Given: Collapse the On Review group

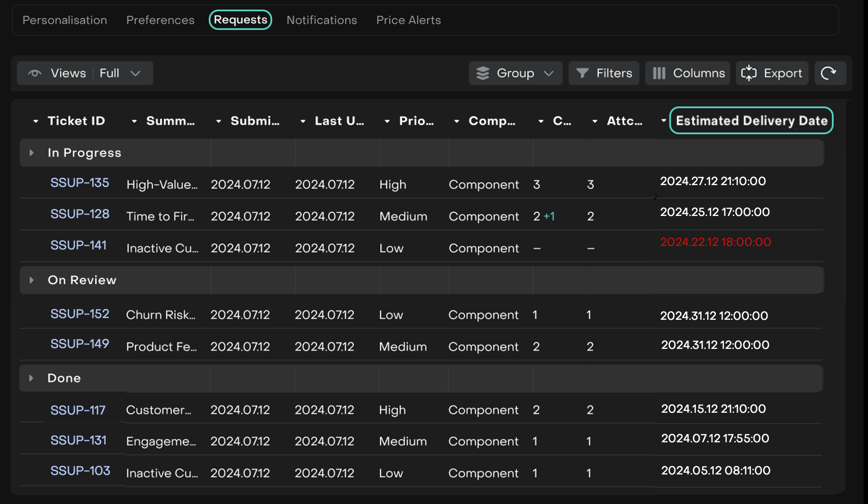Looking at the screenshot, I should (31, 280).
